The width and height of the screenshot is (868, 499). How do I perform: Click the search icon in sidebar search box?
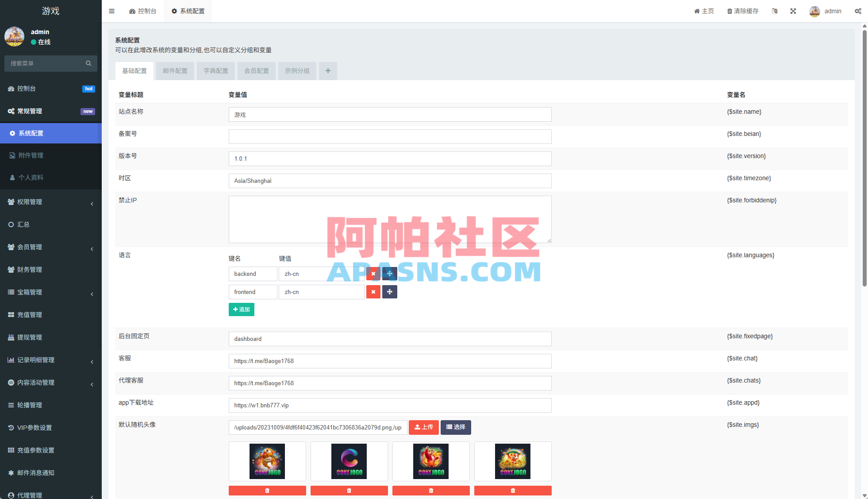pyautogui.click(x=88, y=63)
